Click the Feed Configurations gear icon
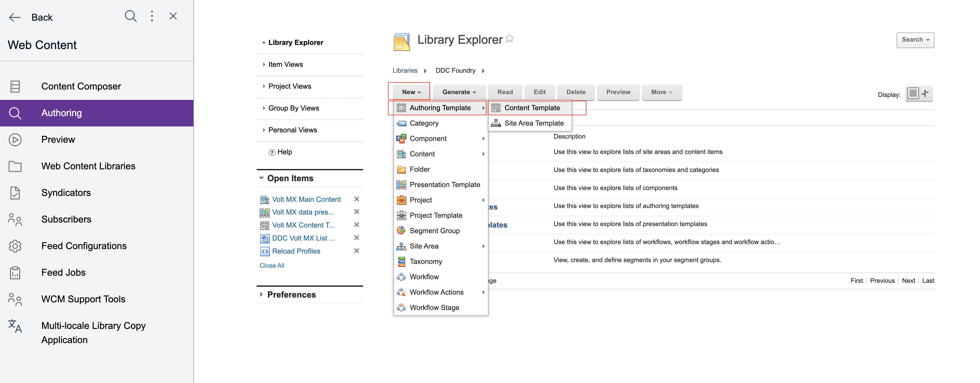This screenshot has width=980, height=383. click(15, 246)
